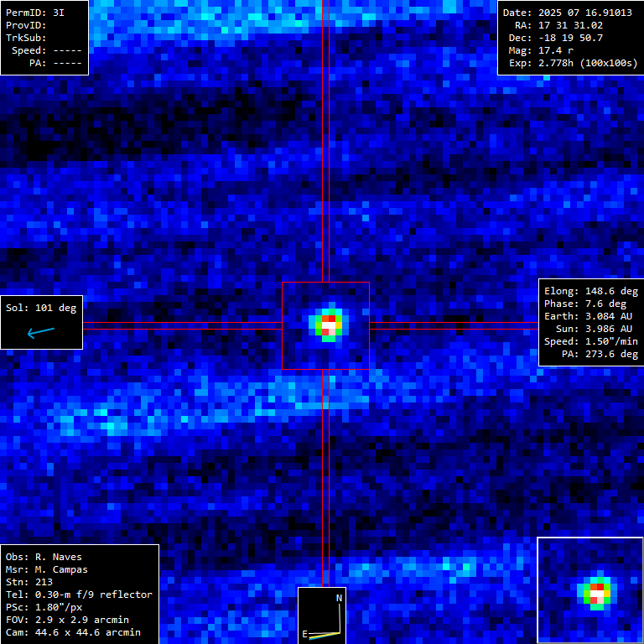The image size is (644, 644).
Task: Click the 'PA: 273.6 deg' line
Action: 600,354
